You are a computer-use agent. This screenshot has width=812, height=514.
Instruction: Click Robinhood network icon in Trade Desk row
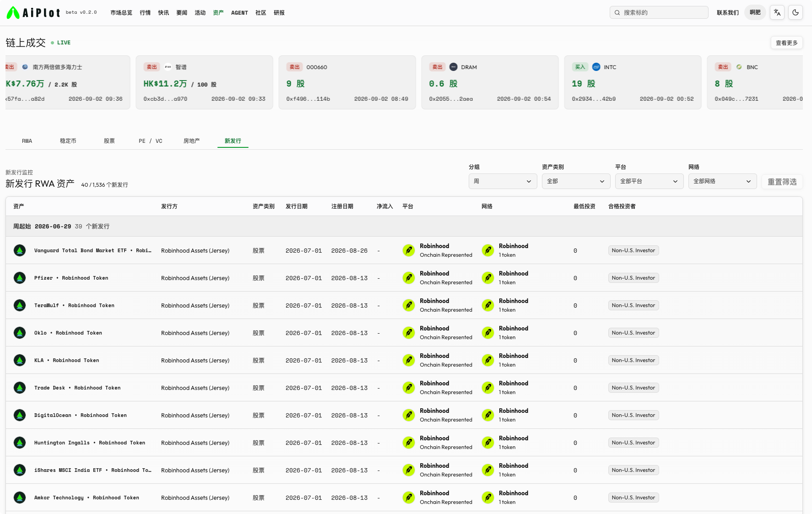[488, 388]
